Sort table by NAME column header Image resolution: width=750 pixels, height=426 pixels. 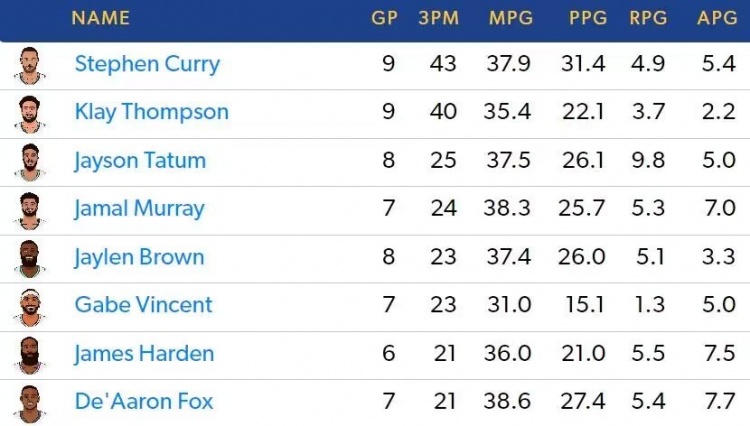pyautogui.click(x=100, y=18)
